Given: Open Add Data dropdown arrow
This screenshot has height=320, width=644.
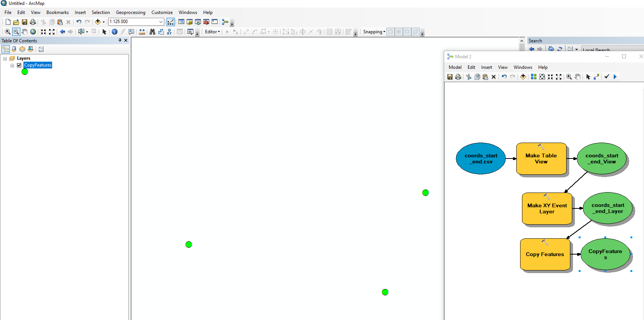Looking at the screenshot, I should pos(103,22).
